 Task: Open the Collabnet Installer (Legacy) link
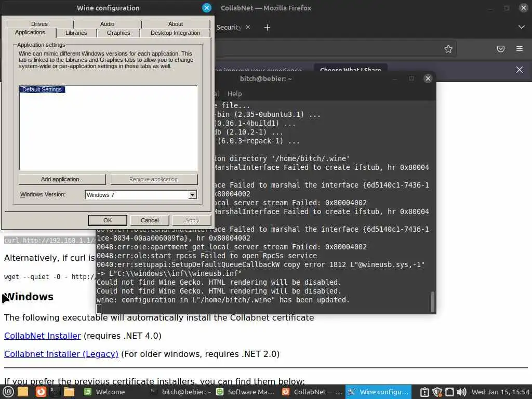(61, 354)
